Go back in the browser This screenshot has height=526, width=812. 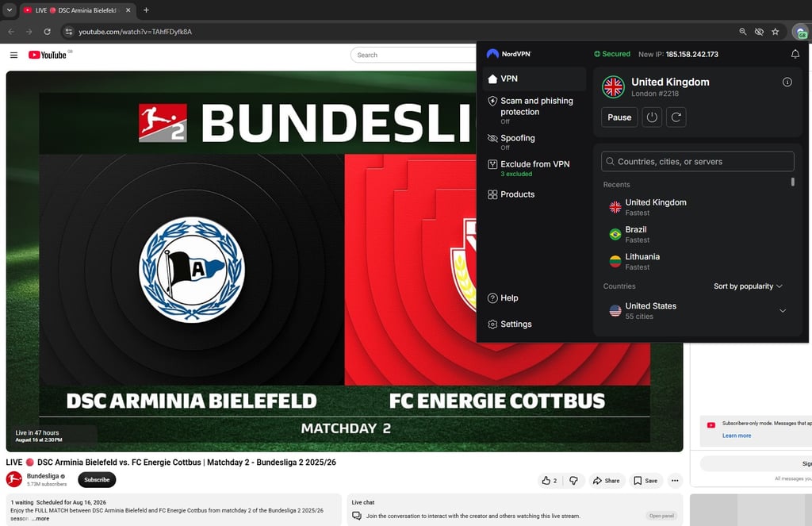pos(11,32)
